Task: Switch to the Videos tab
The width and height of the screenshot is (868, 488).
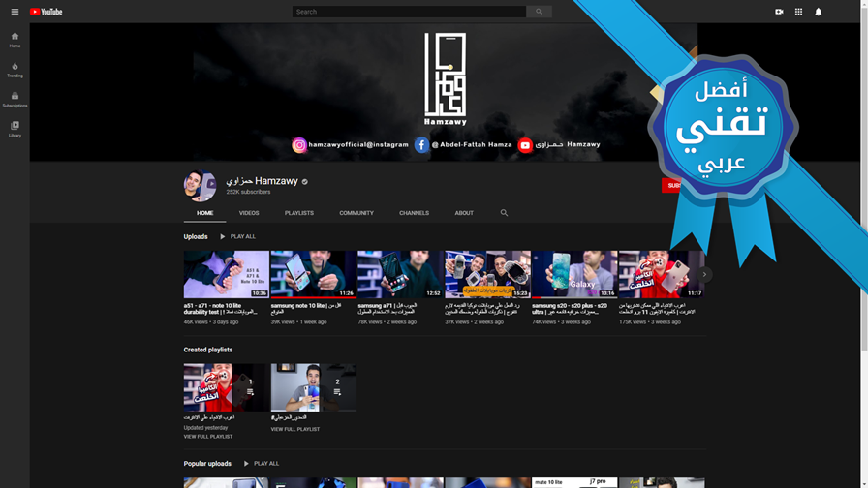Action: click(249, 213)
